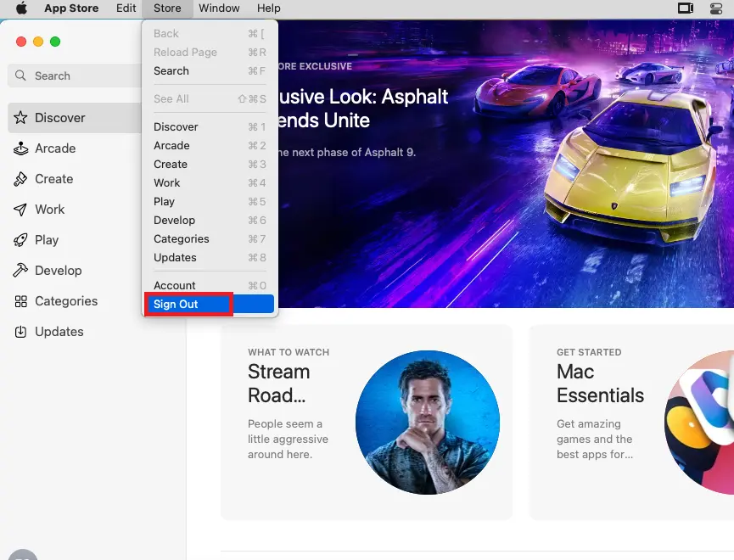Choose Account in the Store menu
Screen dimensions: 734x560
tap(210, 285)
